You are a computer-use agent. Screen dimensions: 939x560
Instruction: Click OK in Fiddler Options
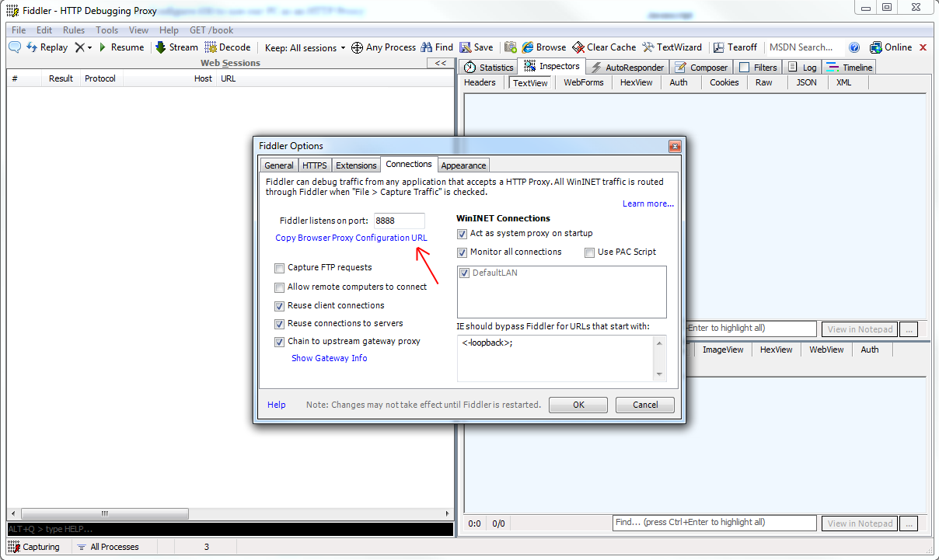point(578,405)
